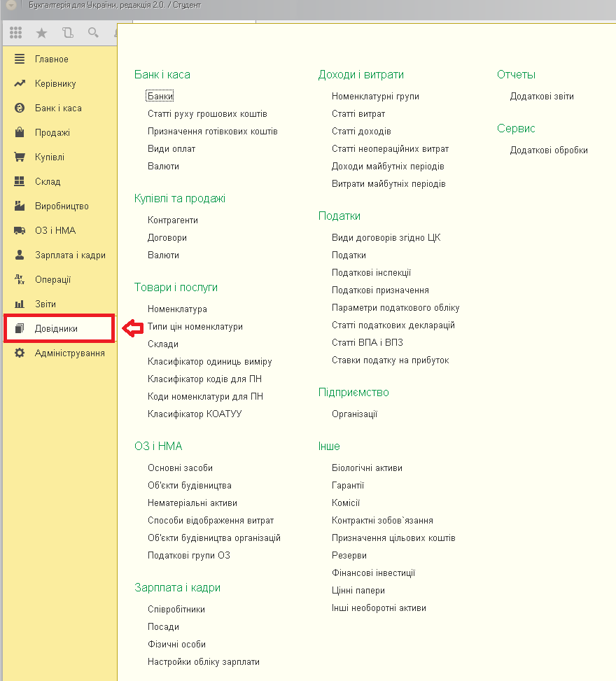Open the Склади directory
This screenshot has height=681, width=616.
click(x=163, y=344)
